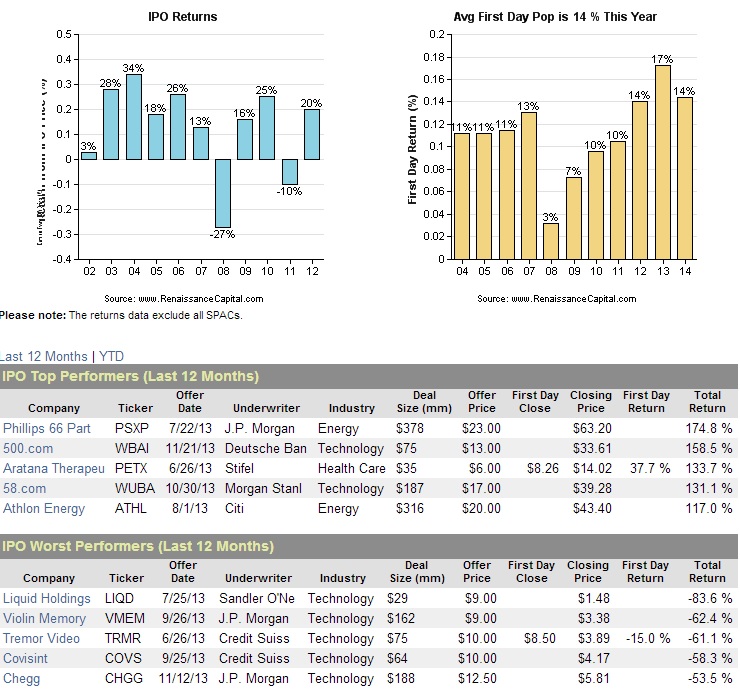
Task: Click the COVS ticker cell
Action: coord(123,659)
